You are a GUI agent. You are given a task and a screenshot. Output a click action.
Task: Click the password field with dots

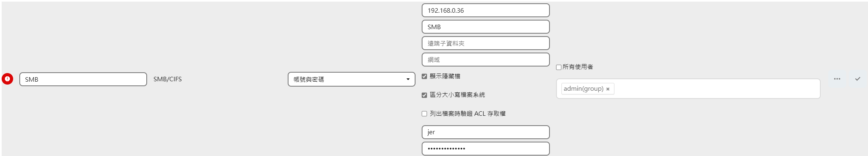click(x=486, y=149)
